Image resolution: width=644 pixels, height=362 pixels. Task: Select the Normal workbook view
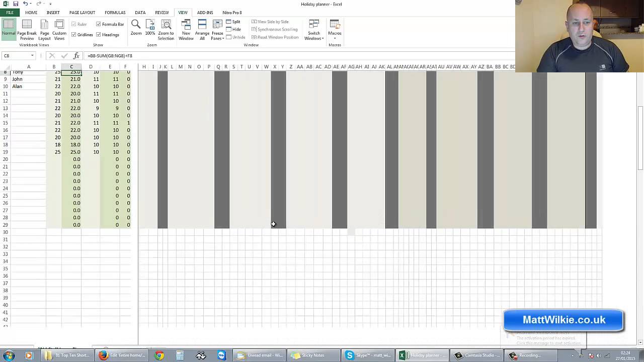click(9, 30)
